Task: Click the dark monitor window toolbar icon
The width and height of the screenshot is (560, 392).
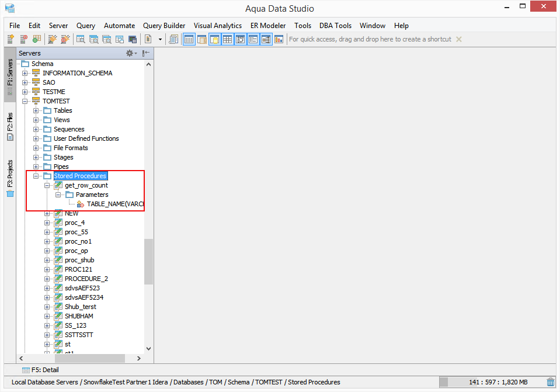Action: click(x=133, y=39)
